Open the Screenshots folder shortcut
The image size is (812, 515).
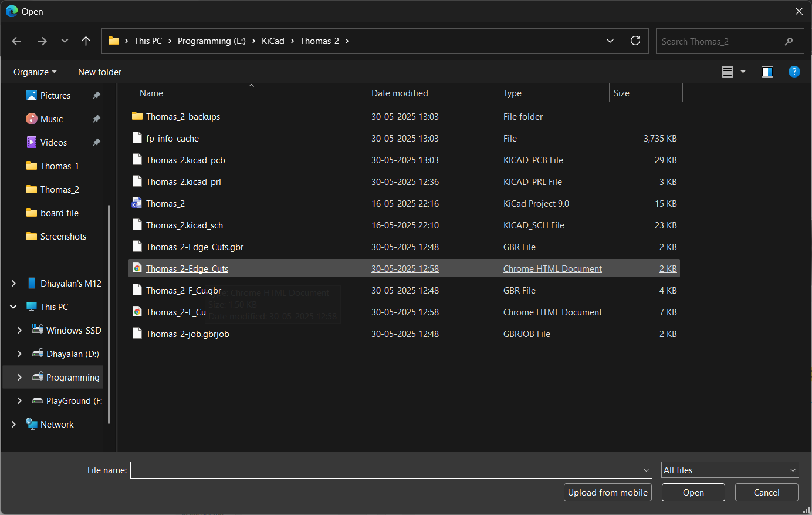coord(63,236)
